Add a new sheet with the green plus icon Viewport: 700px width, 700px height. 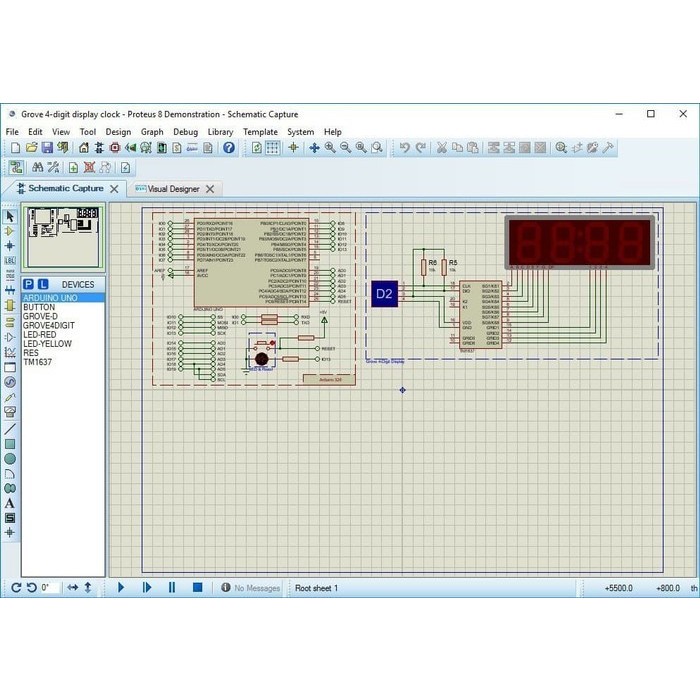[73, 168]
